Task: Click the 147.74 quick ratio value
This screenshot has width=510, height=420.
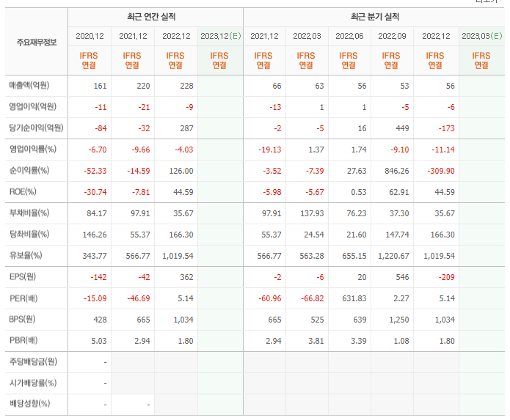Action: [x=397, y=235]
